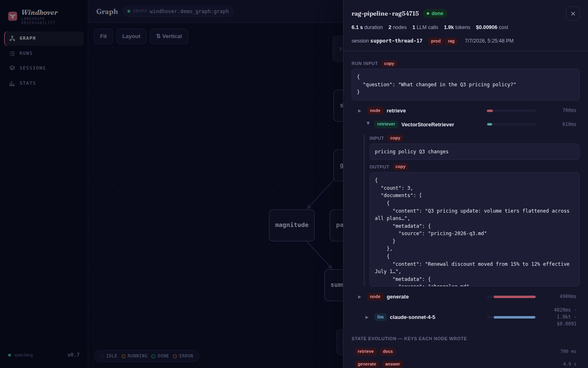Click the v0.7 version label

pyautogui.click(x=73, y=355)
